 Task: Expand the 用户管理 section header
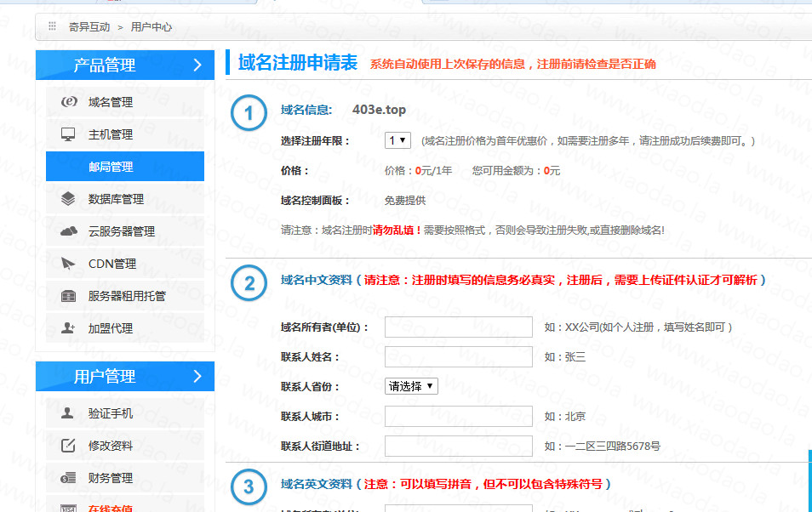click(x=125, y=376)
